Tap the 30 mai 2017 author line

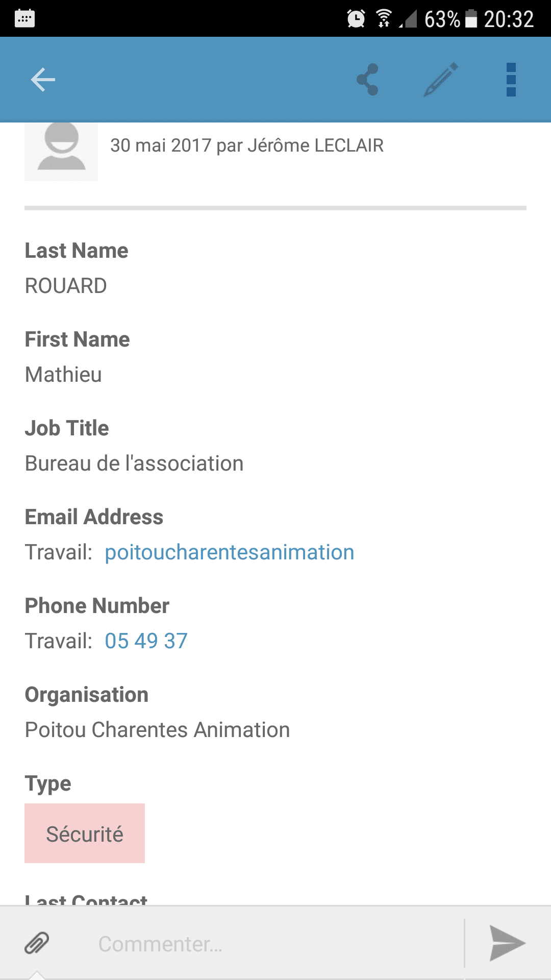[x=247, y=145]
